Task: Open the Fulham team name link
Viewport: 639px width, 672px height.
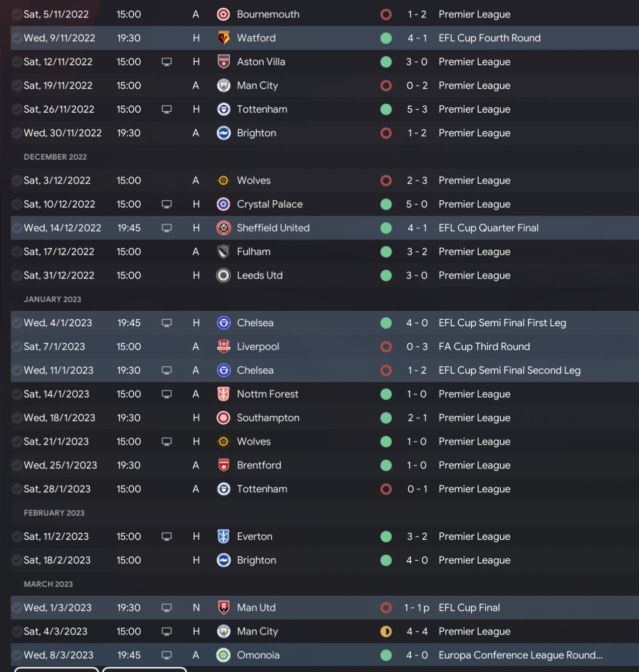Action: pos(254,252)
